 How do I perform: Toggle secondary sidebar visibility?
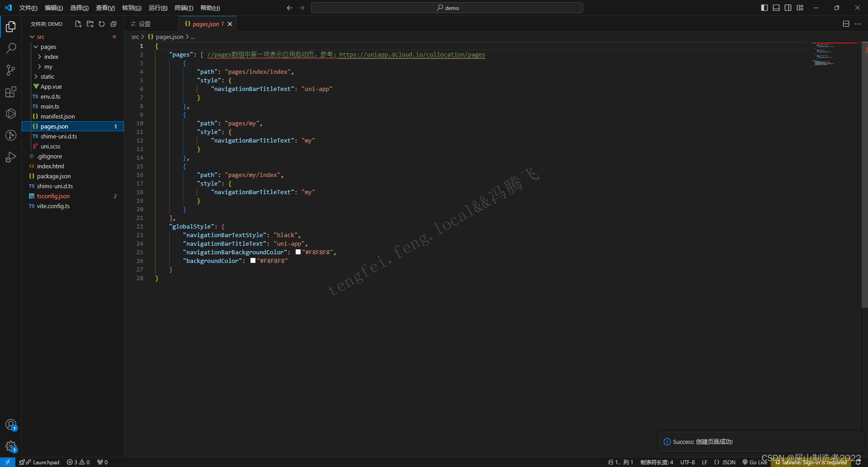pos(788,8)
